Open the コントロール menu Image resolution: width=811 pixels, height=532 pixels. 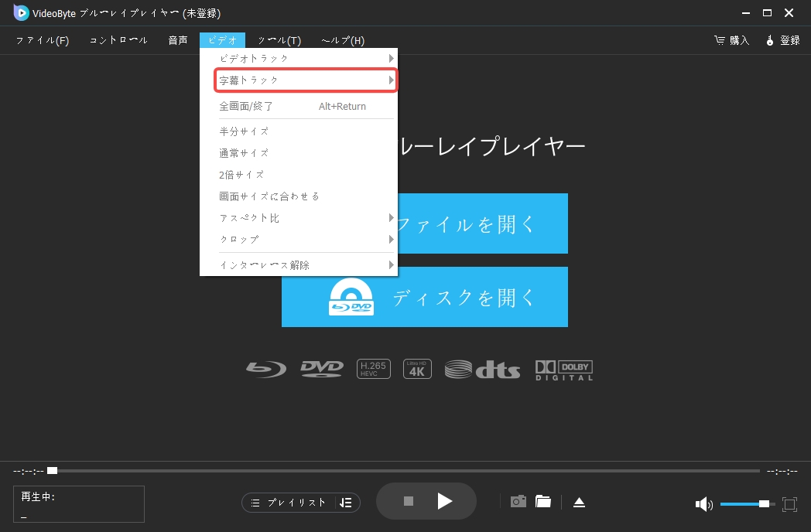pos(118,40)
